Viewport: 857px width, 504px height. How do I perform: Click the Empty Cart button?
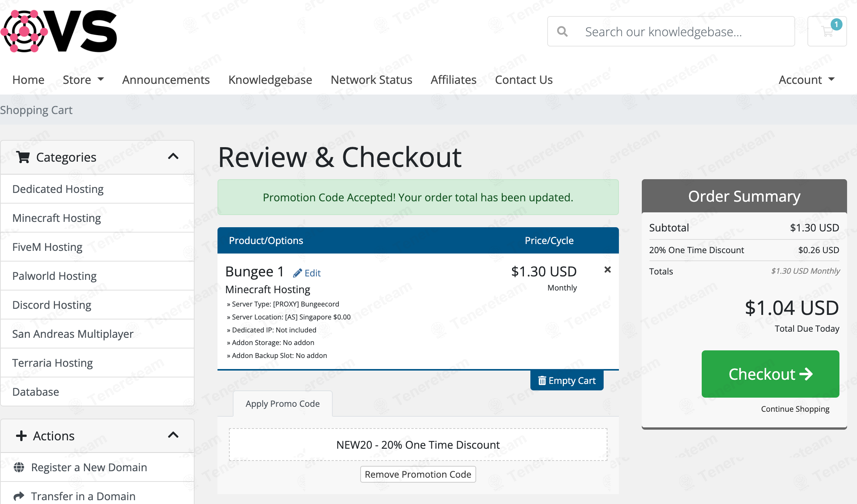567,380
